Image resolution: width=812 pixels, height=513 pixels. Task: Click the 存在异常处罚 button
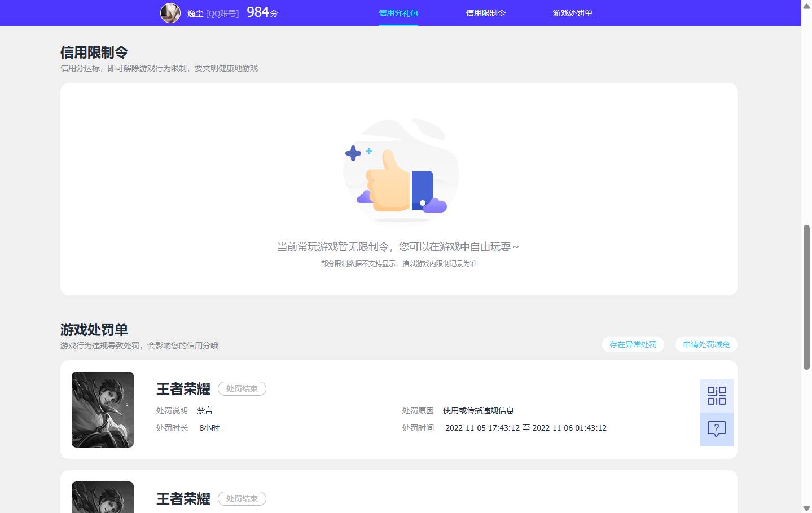[x=633, y=344]
